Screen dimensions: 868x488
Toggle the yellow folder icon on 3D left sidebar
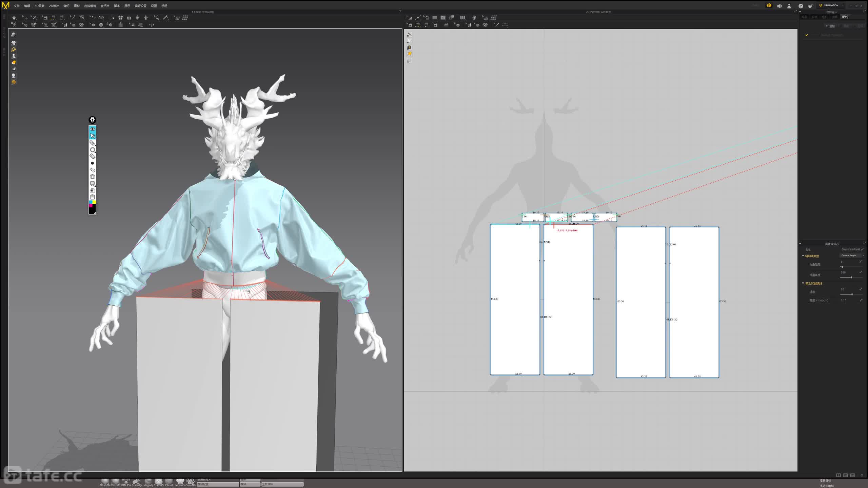14,62
